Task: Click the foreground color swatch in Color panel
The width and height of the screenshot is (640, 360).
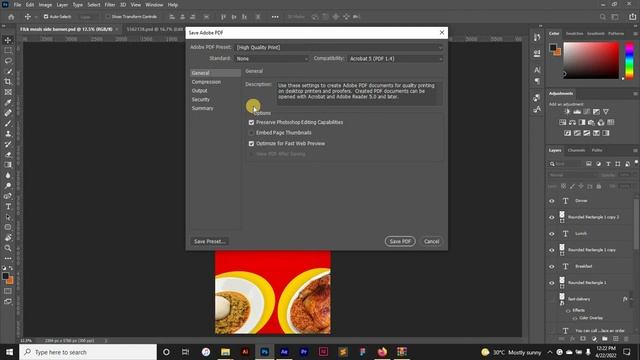Action: (x=553, y=47)
